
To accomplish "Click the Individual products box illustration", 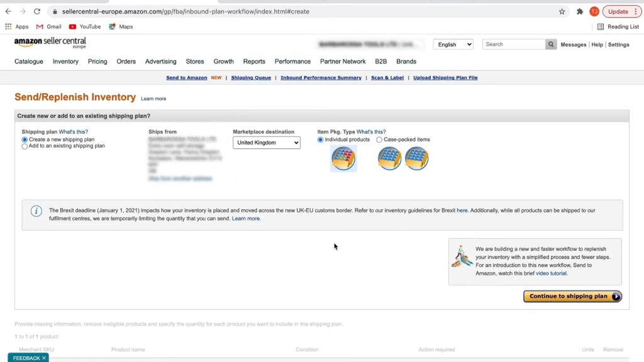I will click(x=343, y=158).
